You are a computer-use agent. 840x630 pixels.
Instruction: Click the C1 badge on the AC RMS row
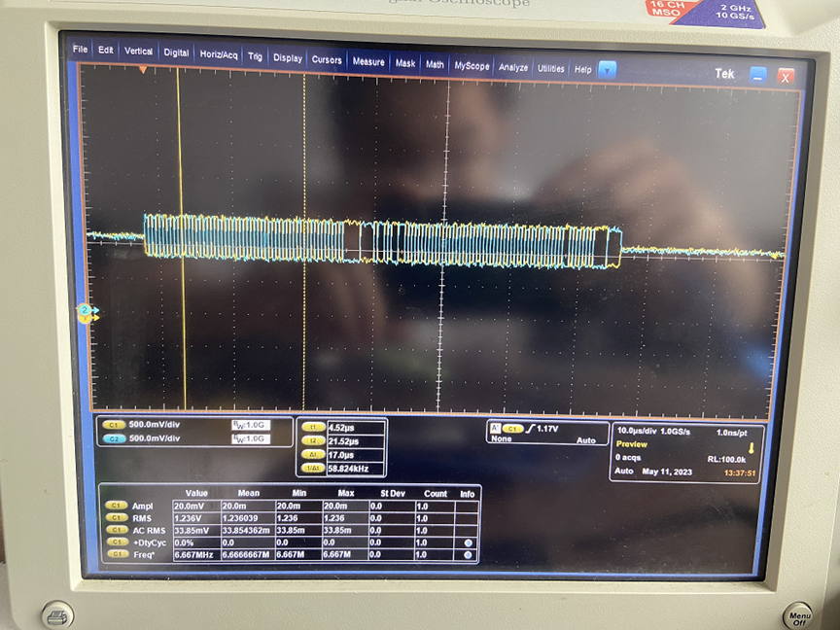[116, 530]
